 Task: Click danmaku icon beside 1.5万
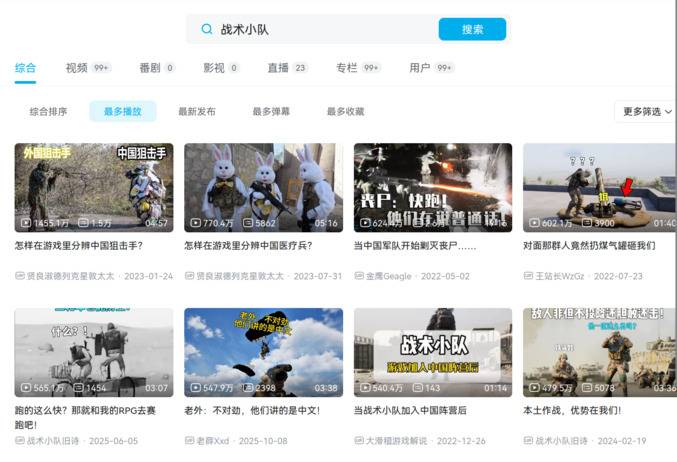point(83,223)
